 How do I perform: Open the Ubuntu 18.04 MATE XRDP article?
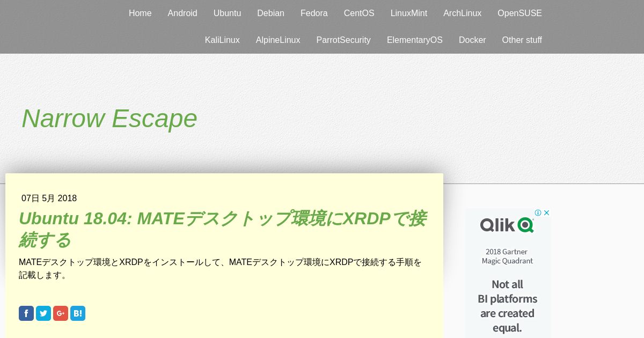point(223,229)
